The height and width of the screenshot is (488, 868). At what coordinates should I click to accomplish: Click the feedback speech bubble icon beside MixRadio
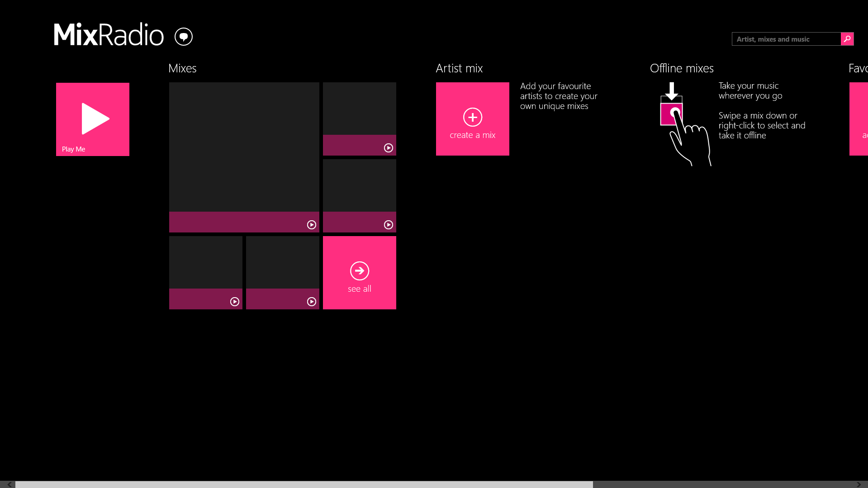(183, 37)
